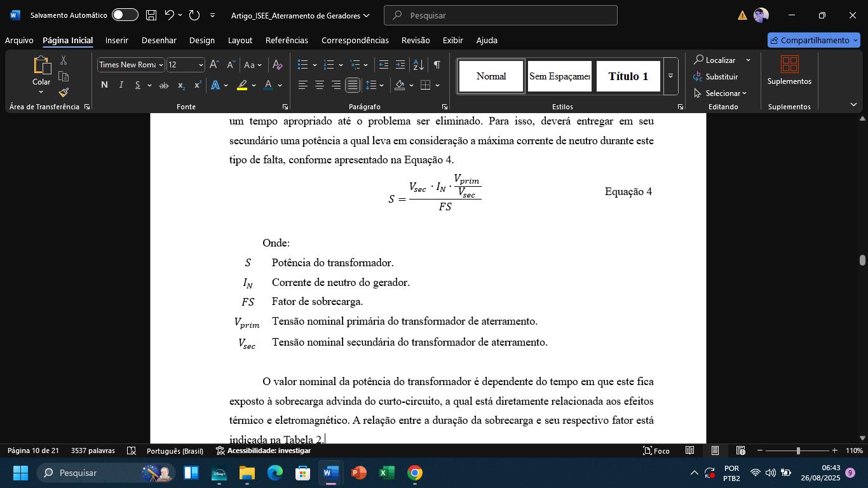Align text to the right
Viewport: 868px width, 488px height.
336,85
